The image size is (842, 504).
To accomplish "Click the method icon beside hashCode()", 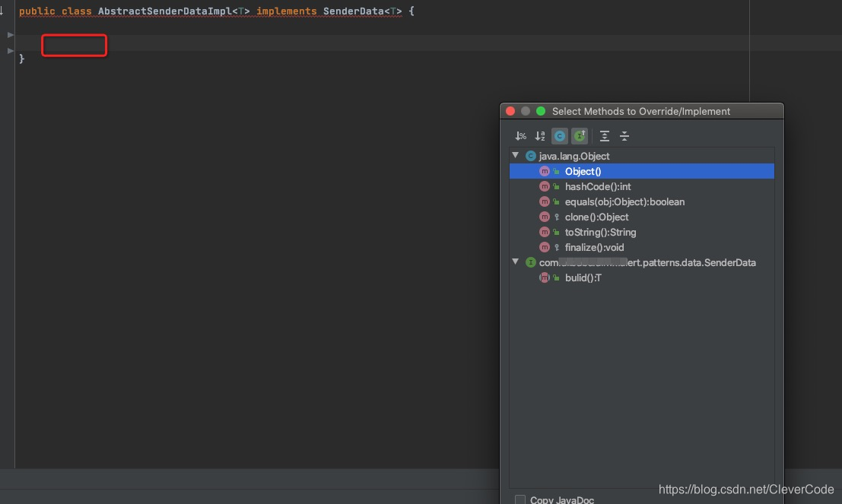I will [x=545, y=187].
